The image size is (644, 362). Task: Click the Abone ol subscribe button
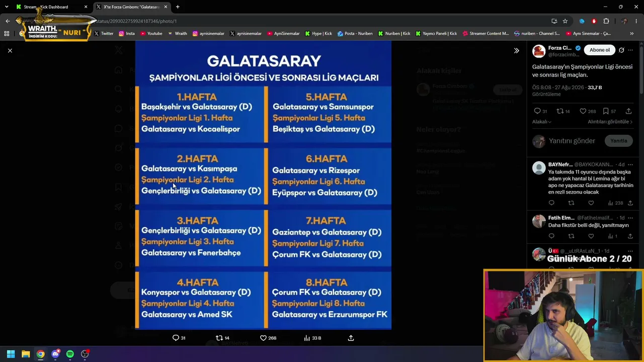click(x=599, y=50)
